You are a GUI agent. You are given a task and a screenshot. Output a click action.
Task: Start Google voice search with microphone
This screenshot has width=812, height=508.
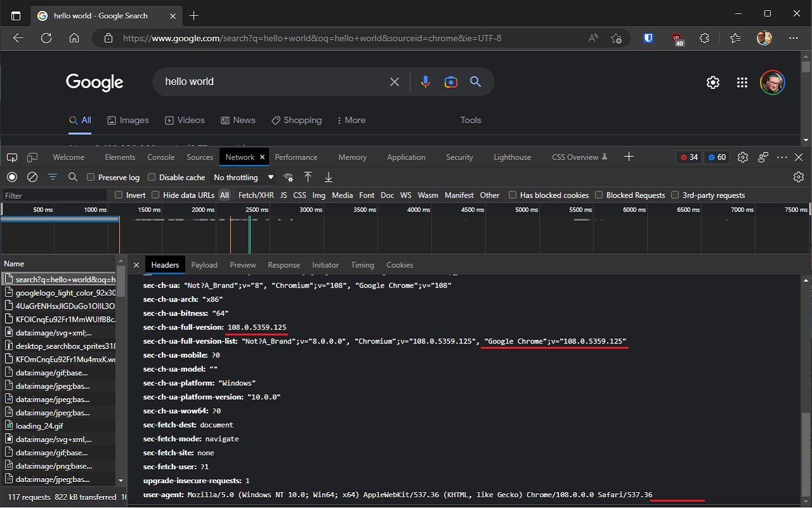coord(425,82)
